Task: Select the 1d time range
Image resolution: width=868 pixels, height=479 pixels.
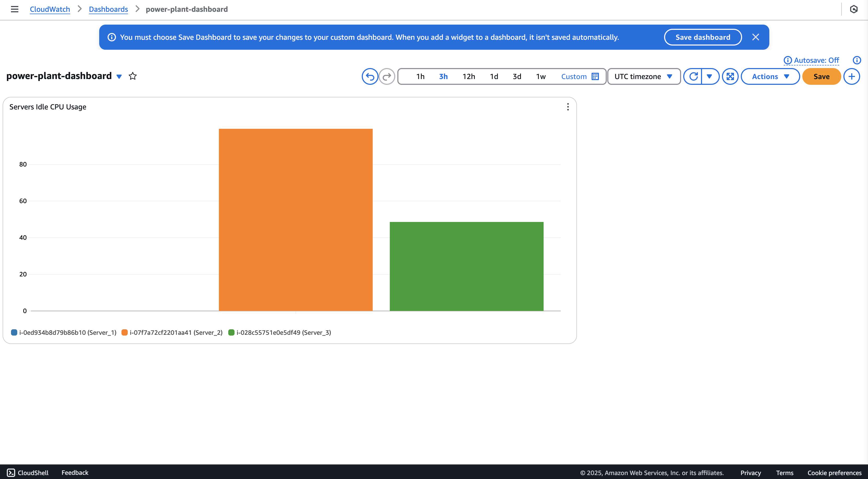Action: click(494, 76)
